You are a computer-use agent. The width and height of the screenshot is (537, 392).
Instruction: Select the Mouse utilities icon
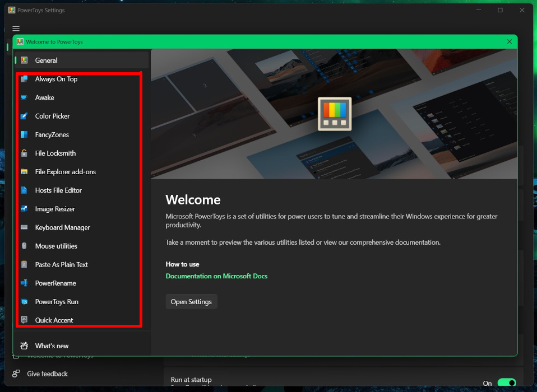pos(25,246)
